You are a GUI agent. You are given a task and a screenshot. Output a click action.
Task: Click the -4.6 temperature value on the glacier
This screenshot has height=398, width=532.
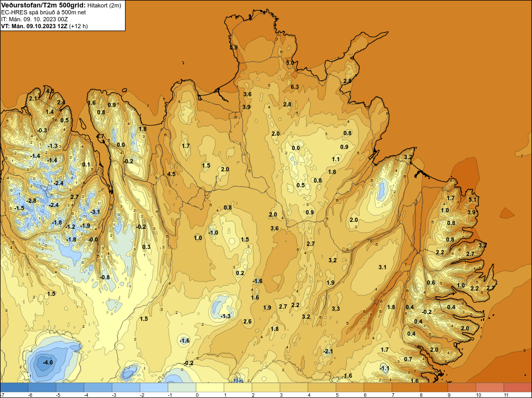(48, 362)
